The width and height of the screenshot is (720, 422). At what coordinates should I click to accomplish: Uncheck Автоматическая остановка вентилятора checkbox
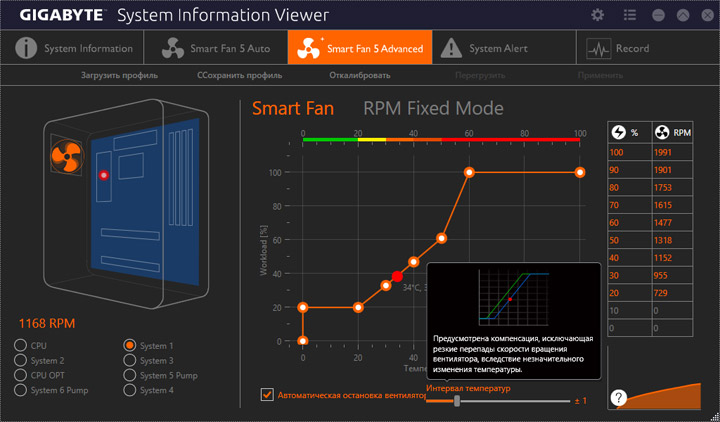(267, 394)
